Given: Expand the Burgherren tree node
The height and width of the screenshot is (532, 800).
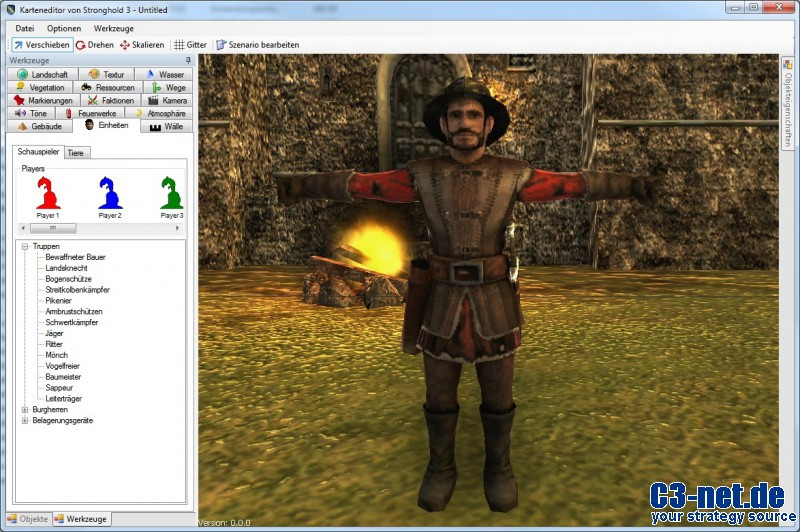Looking at the screenshot, I should [24, 410].
